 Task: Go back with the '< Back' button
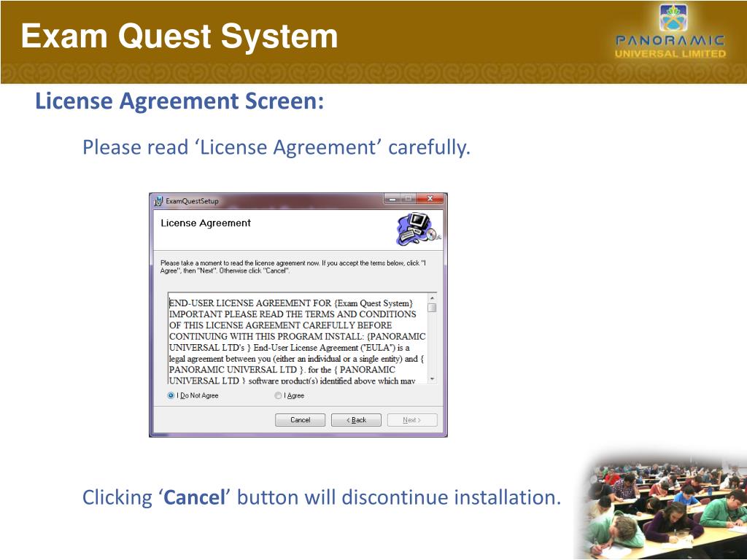[356, 419]
